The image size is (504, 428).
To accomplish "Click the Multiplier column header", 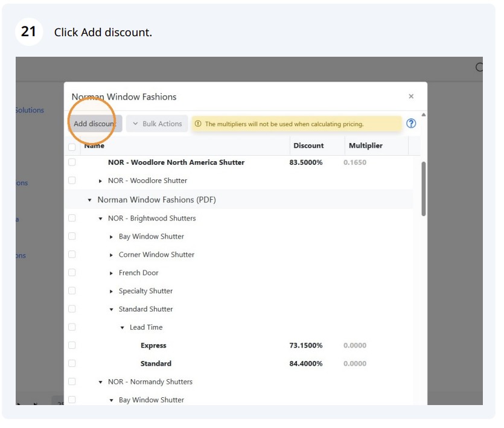I will coord(366,146).
